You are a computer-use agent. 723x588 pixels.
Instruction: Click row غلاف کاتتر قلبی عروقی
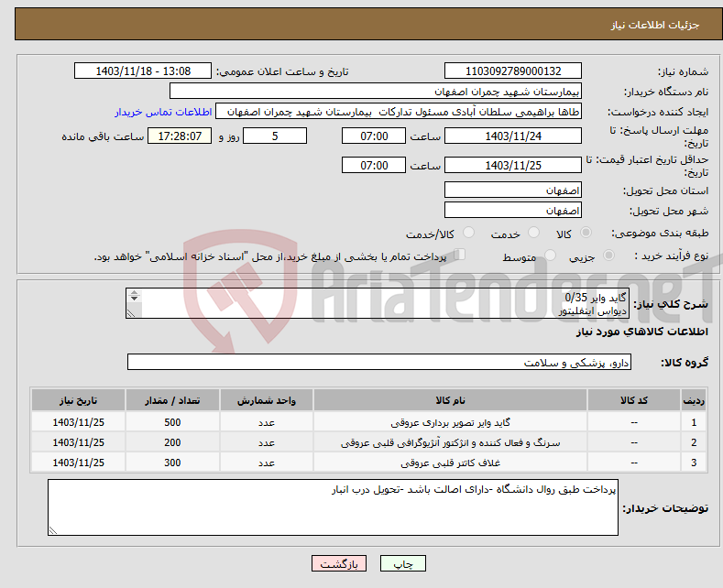tap(368, 463)
